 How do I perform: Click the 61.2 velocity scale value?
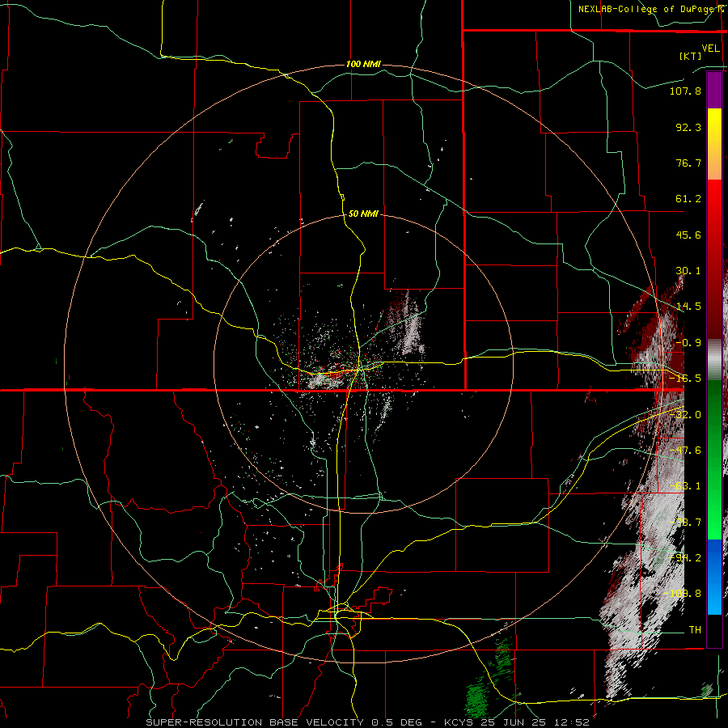688,199
